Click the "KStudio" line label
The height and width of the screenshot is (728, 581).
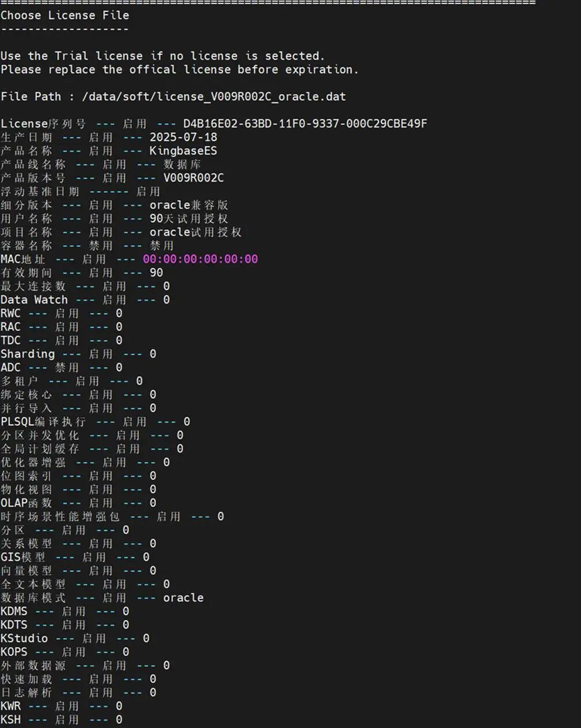coord(24,638)
